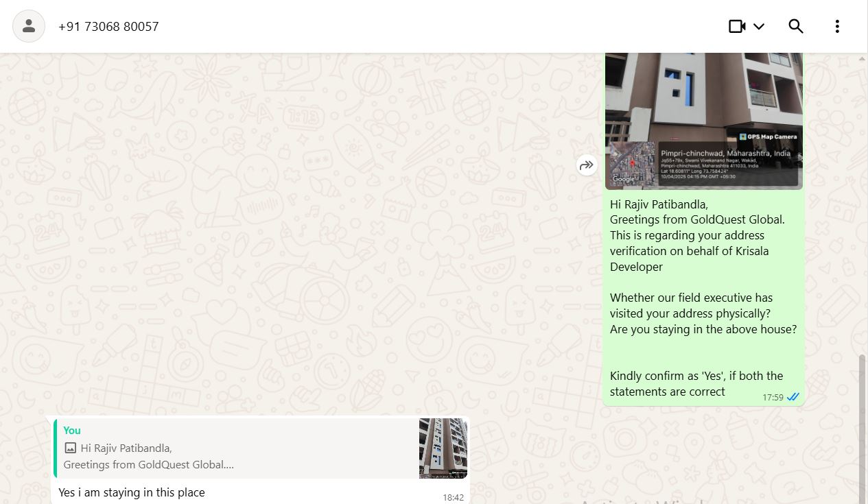Click the 18:42 timestamp on received reply
868x504 pixels.
point(453,497)
